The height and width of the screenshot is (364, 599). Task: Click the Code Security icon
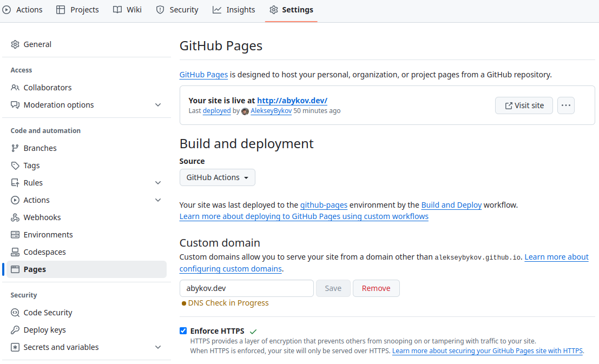(x=15, y=313)
